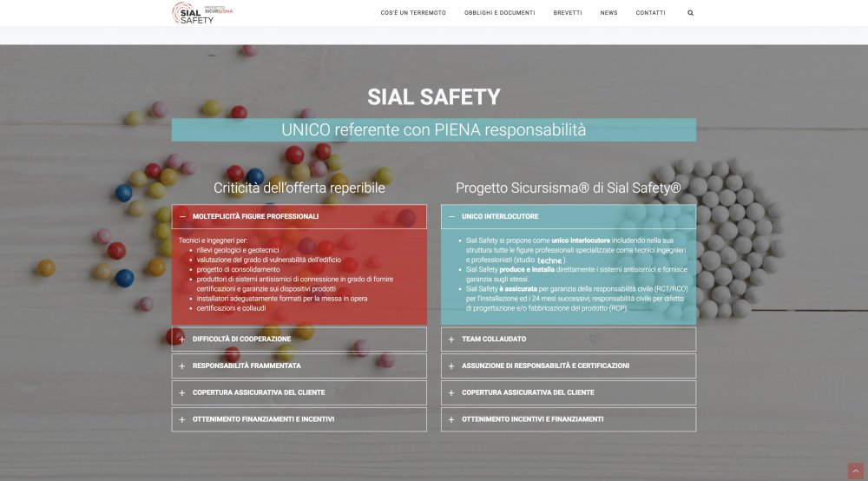Image resolution: width=868 pixels, height=481 pixels.
Task: Expand TEAM COLLAUDATO section
Action: (569, 339)
